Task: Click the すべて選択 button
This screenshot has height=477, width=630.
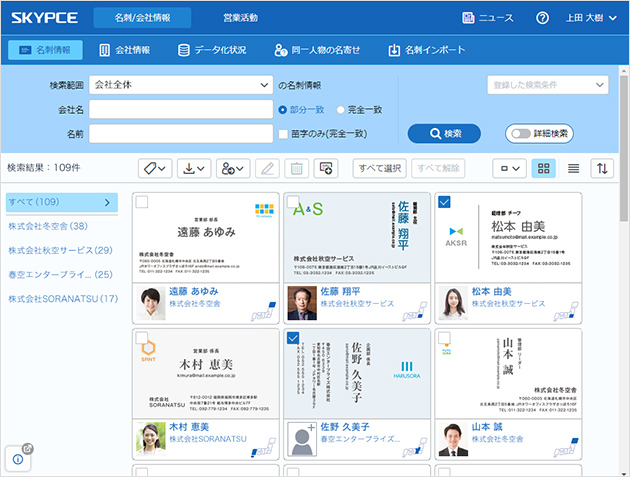Action: 380,168
